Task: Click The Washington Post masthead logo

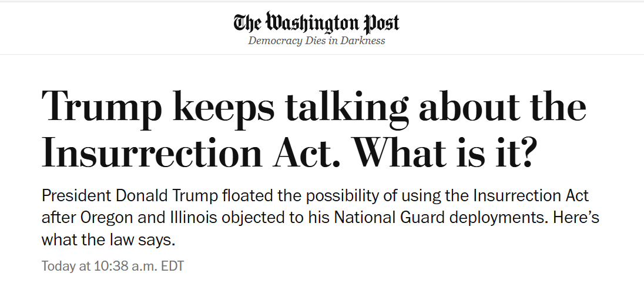Action: (x=317, y=23)
